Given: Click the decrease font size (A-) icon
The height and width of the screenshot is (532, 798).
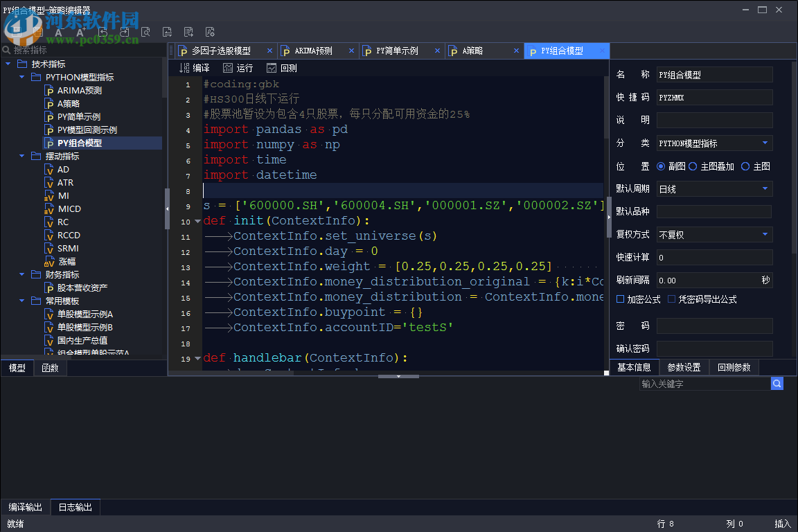Looking at the screenshot, I should 59,32.
